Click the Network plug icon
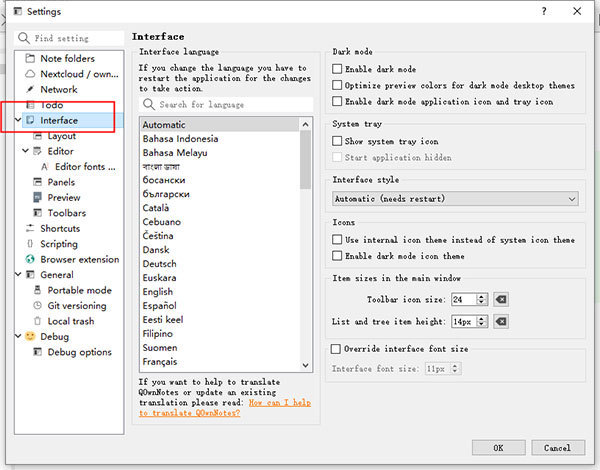600x470 pixels. (30, 89)
